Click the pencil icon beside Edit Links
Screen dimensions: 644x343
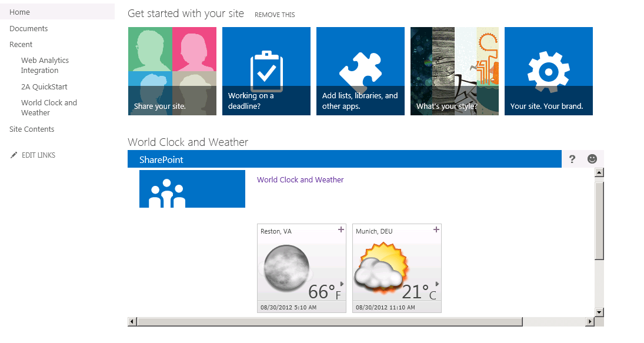click(14, 155)
